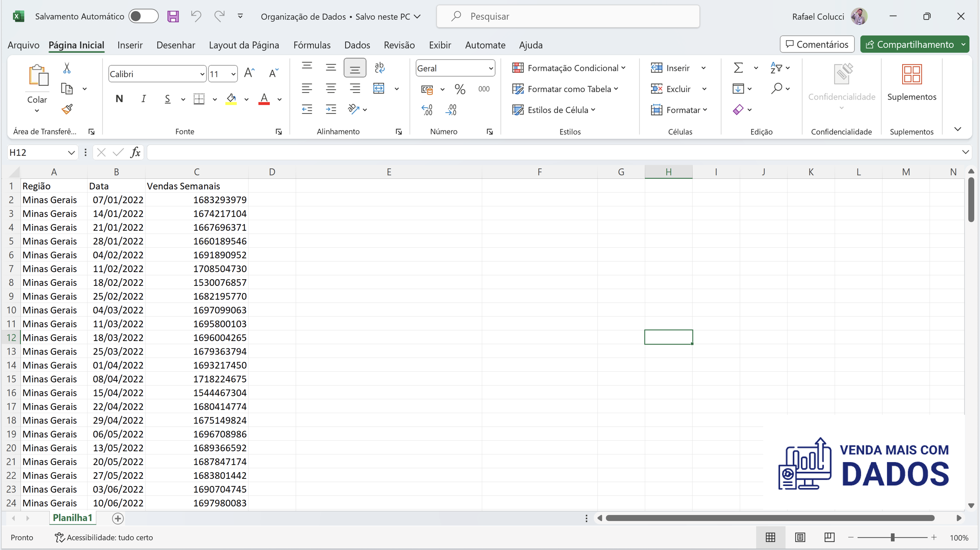This screenshot has width=980, height=550.
Task: Add a new sheet with plus button
Action: tap(118, 518)
